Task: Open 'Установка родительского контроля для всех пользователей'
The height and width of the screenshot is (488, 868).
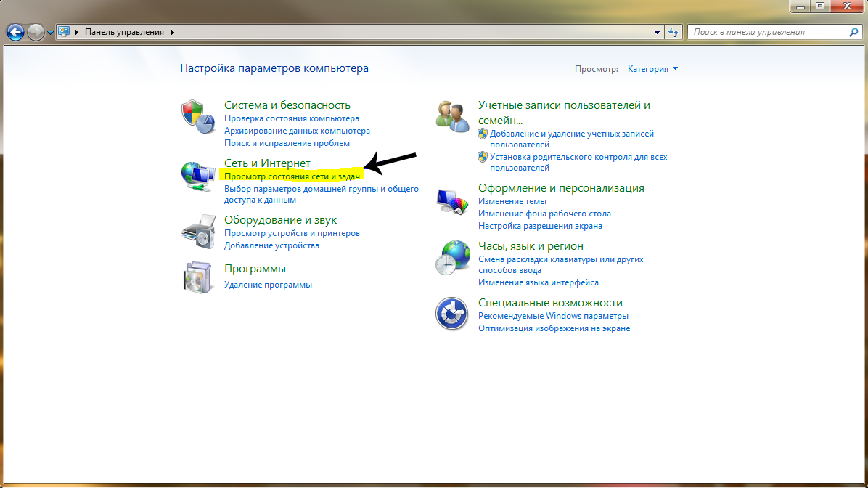Action: pyautogui.click(x=578, y=162)
